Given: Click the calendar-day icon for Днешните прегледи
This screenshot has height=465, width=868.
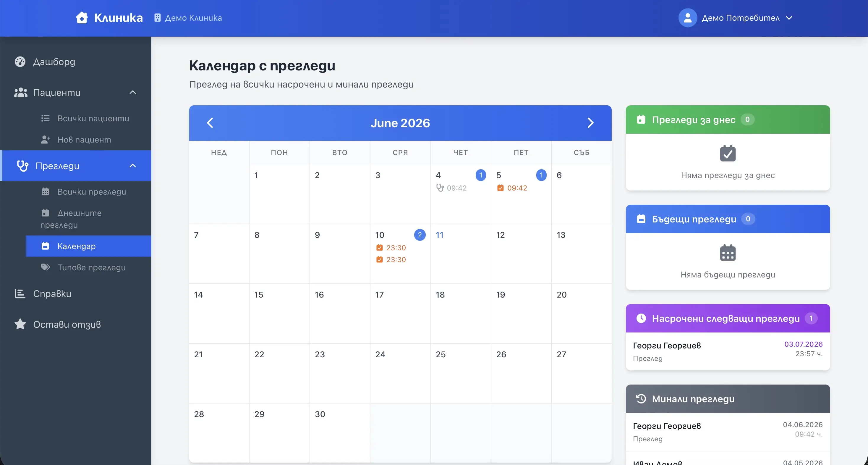Looking at the screenshot, I should click(45, 213).
